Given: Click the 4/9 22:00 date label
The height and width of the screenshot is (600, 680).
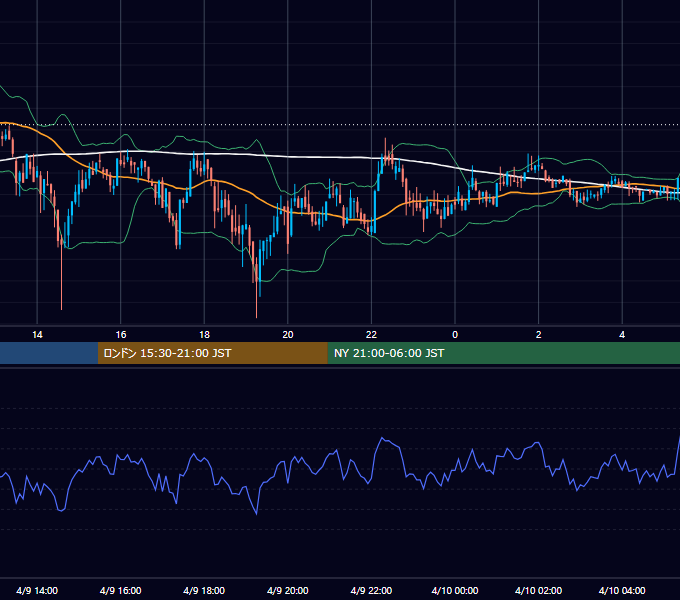Looking at the screenshot, I should [371, 590].
